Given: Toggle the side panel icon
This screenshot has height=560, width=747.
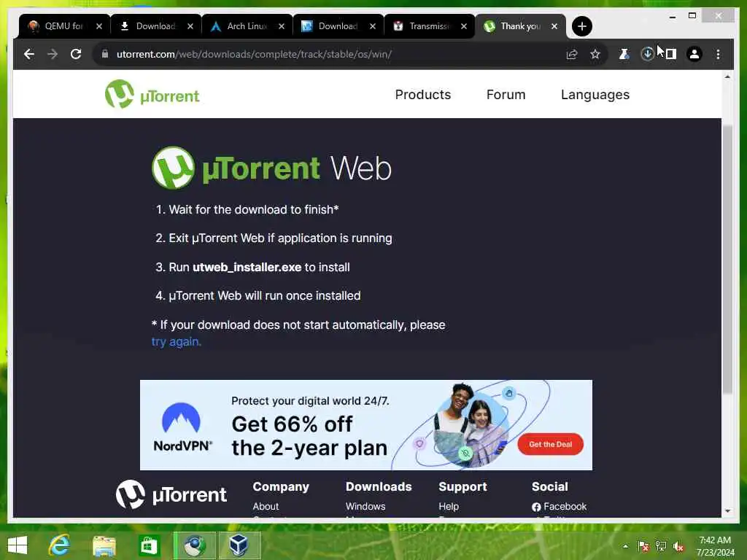Looking at the screenshot, I should click(671, 54).
